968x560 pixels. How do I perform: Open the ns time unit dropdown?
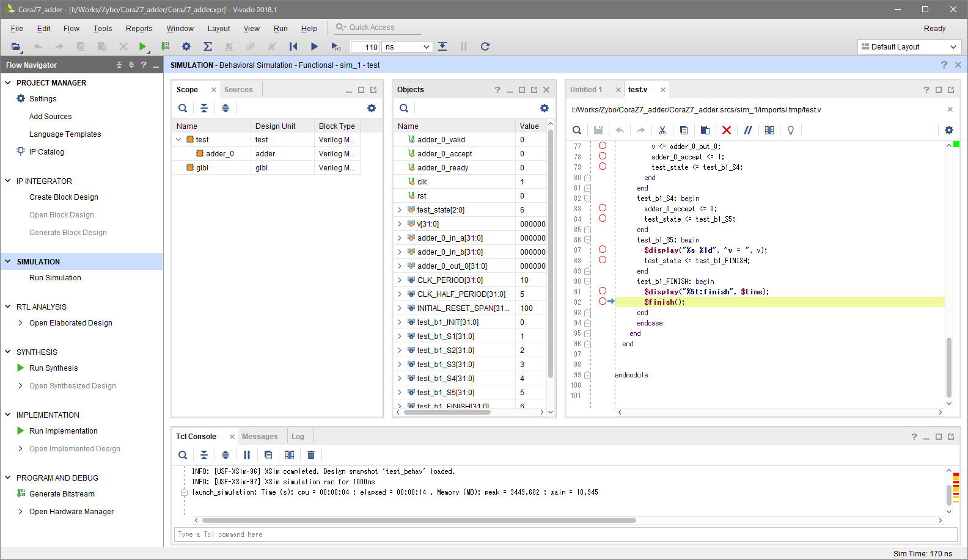(x=407, y=47)
